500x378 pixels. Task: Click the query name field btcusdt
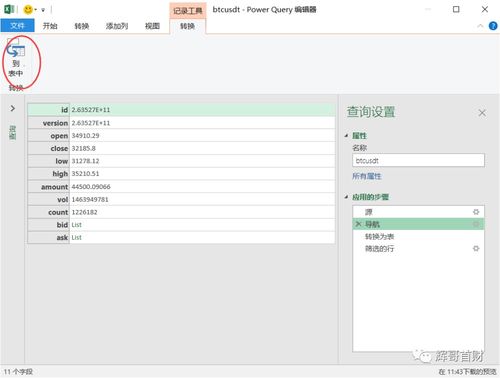pos(418,160)
